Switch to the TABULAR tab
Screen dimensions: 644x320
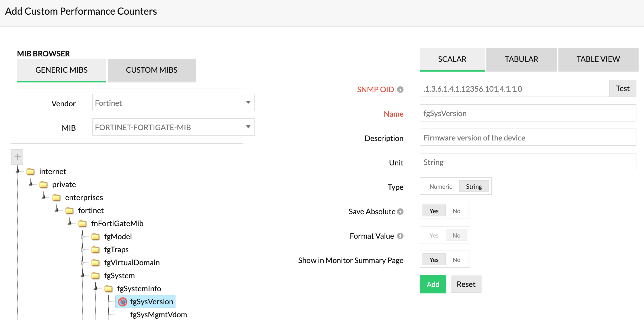pyautogui.click(x=521, y=59)
